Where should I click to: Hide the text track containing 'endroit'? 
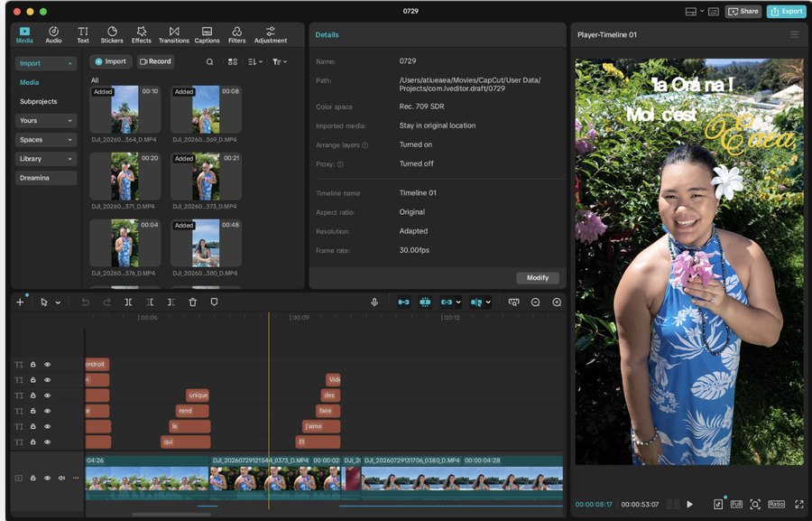tap(47, 365)
